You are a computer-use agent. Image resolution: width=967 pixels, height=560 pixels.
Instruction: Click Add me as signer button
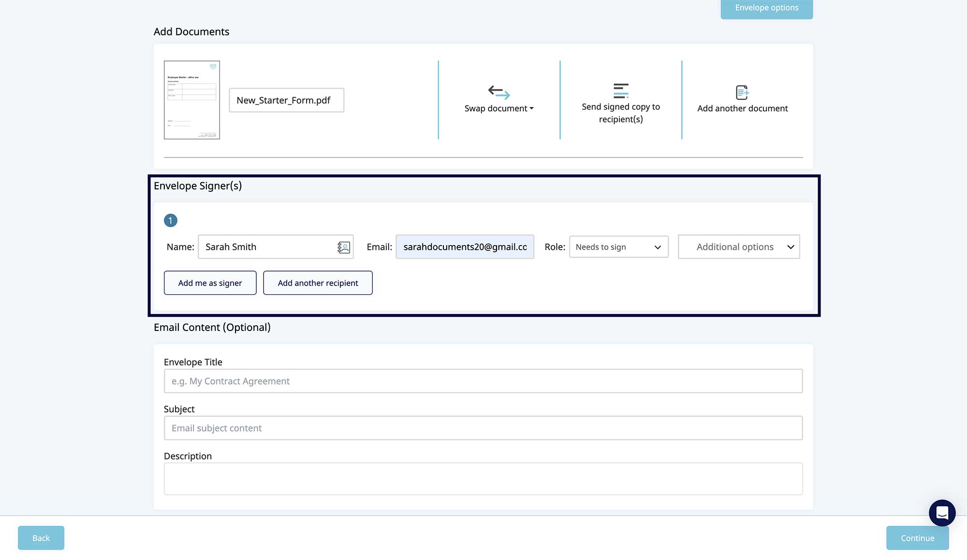[210, 283]
